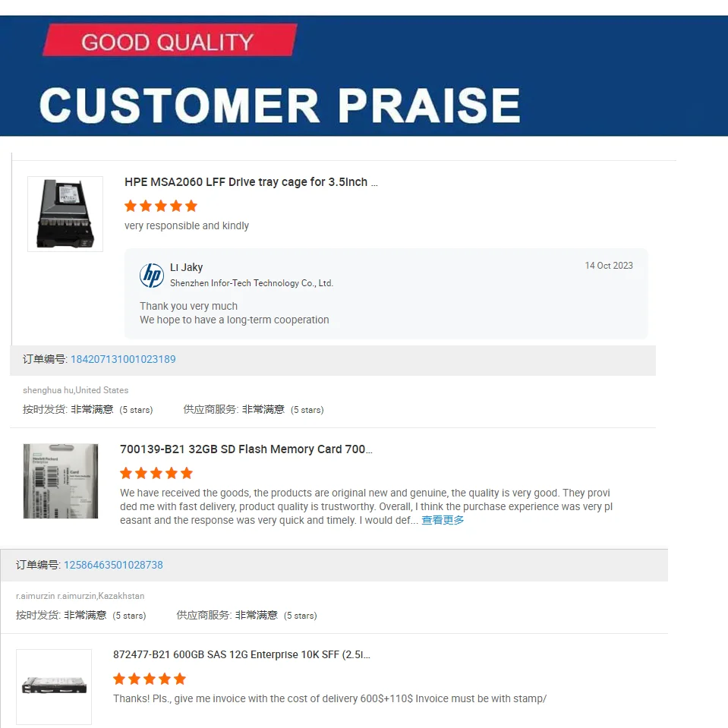The width and height of the screenshot is (728, 728).
Task: Click Shenzhen Infor-Tech Technology Co., Ltd. name
Action: (251, 283)
